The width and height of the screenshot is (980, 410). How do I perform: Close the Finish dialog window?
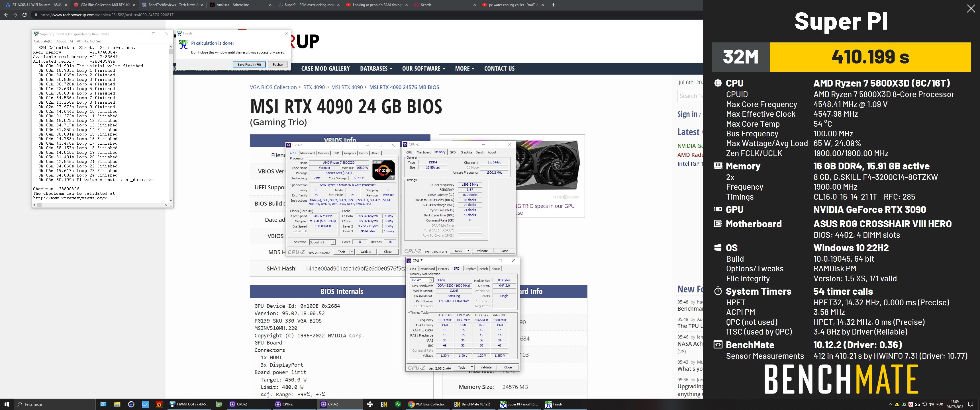pos(287,34)
